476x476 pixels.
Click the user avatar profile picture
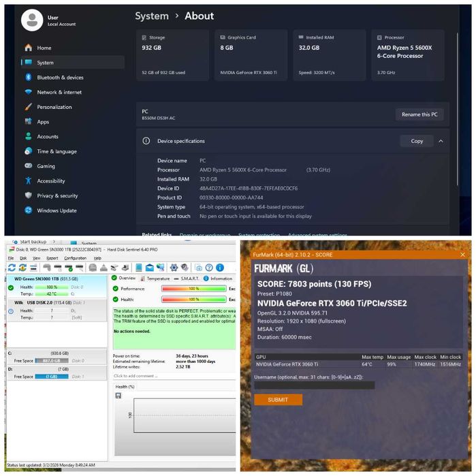click(x=32, y=20)
